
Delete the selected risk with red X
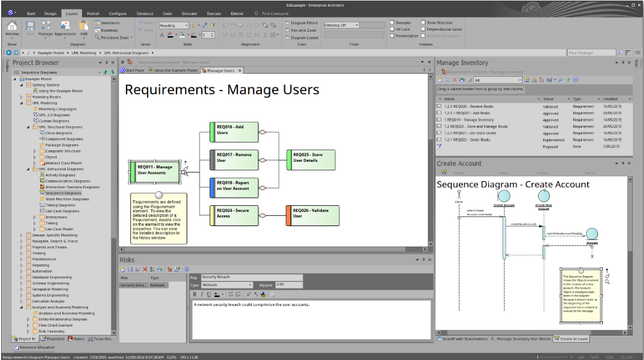point(145,269)
